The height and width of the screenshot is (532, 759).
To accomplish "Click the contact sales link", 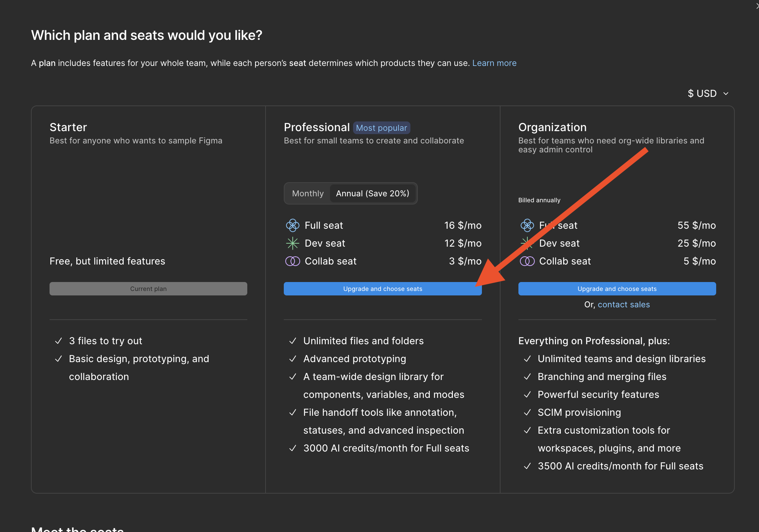I will click(x=623, y=304).
